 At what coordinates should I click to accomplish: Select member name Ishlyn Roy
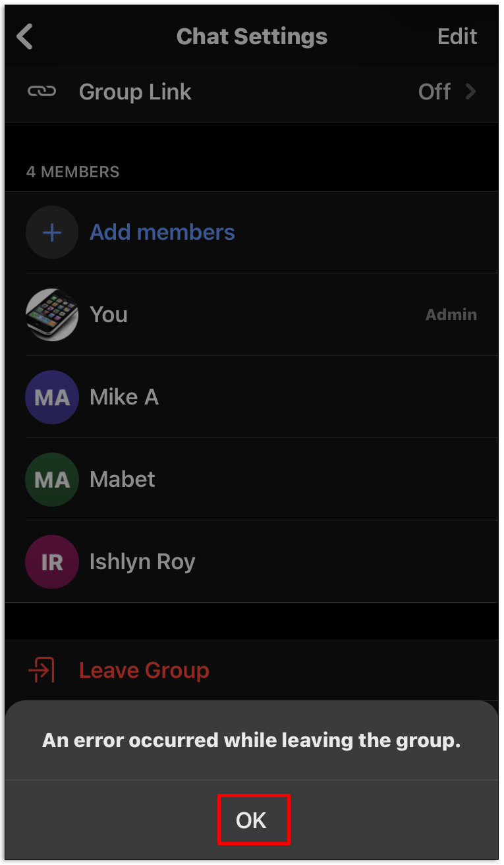click(142, 561)
